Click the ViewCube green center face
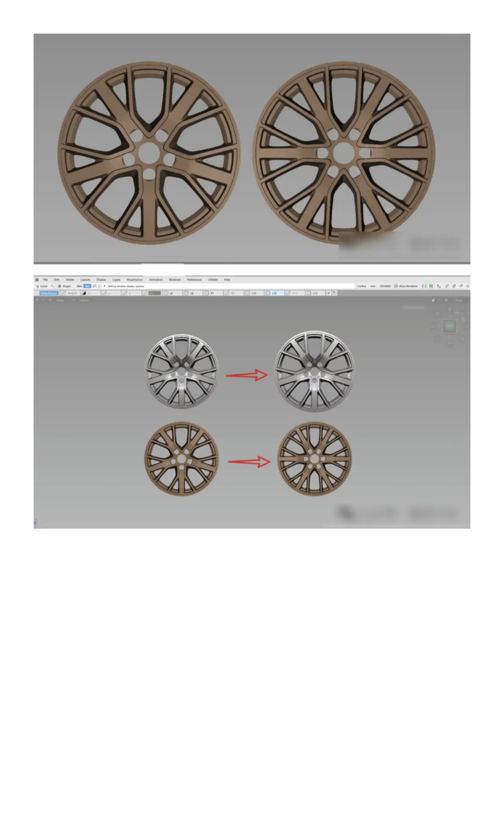Image resolution: width=504 pixels, height=840 pixels. [449, 326]
